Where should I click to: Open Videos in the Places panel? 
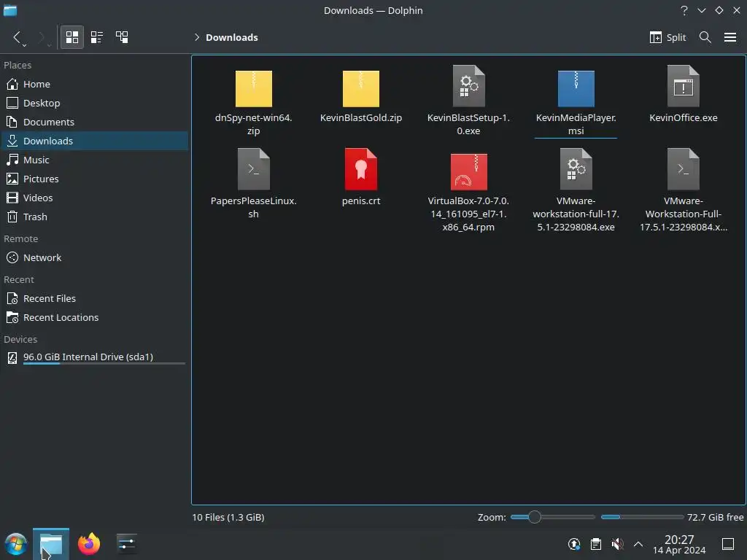coord(94,198)
